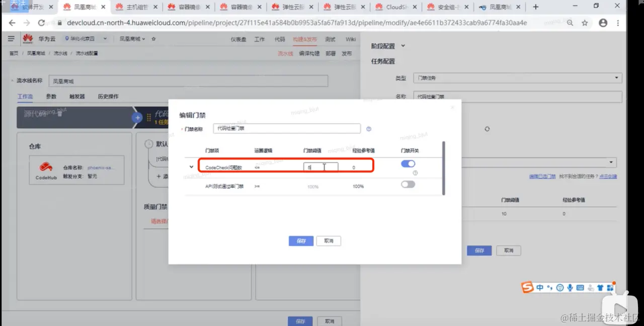Viewport: 644px width, 326px height.
Task: Select the 发布 sub-navigation tab
Action: click(347, 53)
